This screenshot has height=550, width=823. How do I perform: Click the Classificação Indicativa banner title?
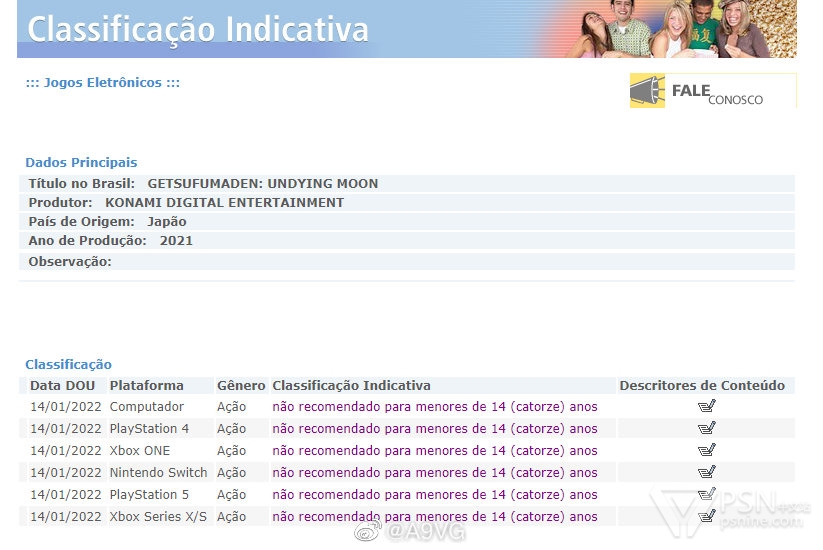pyautogui.click(x=198, y=29)
